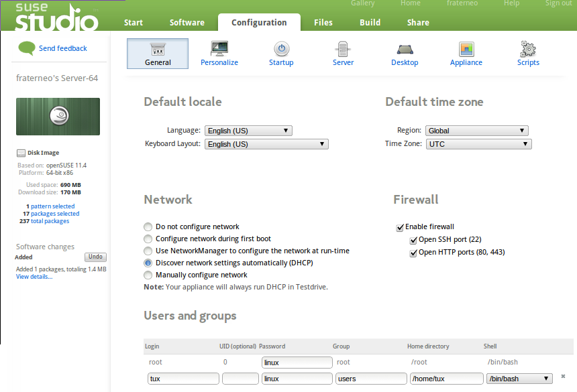
Task: Switch to the Software tab
Action: 187,22
